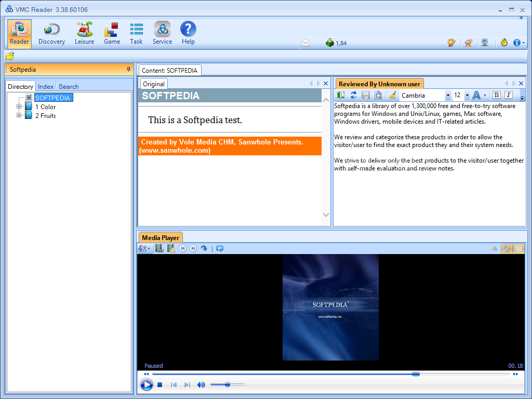Click the open folder icon
Screen dimensions: 532x399
pyautogui.click(x=10, y=56)
